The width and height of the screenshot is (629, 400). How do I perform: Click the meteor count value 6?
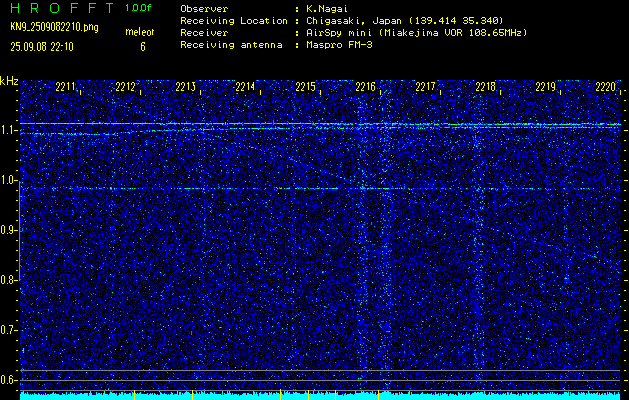[143, 47]
